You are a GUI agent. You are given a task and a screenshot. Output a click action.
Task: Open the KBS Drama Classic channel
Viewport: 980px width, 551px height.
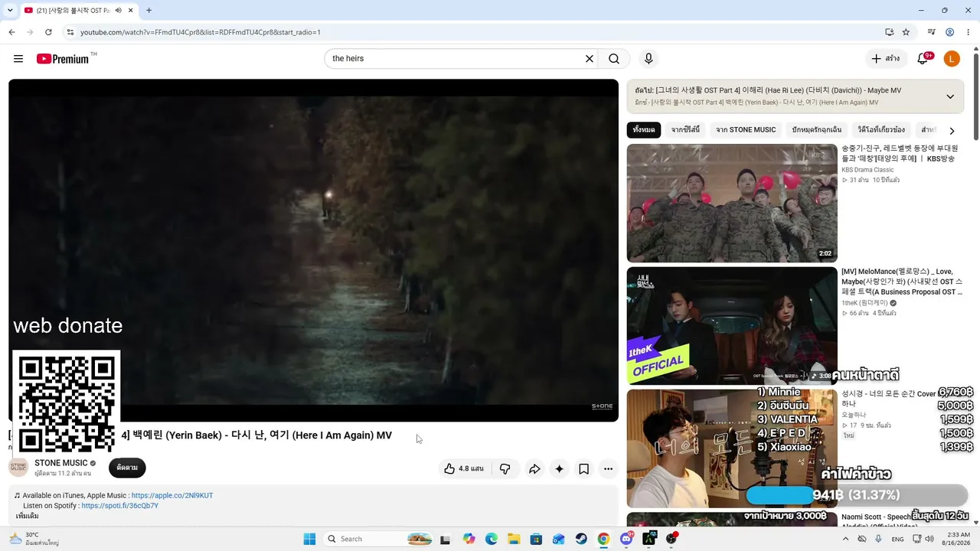click(x=867, y=170)
